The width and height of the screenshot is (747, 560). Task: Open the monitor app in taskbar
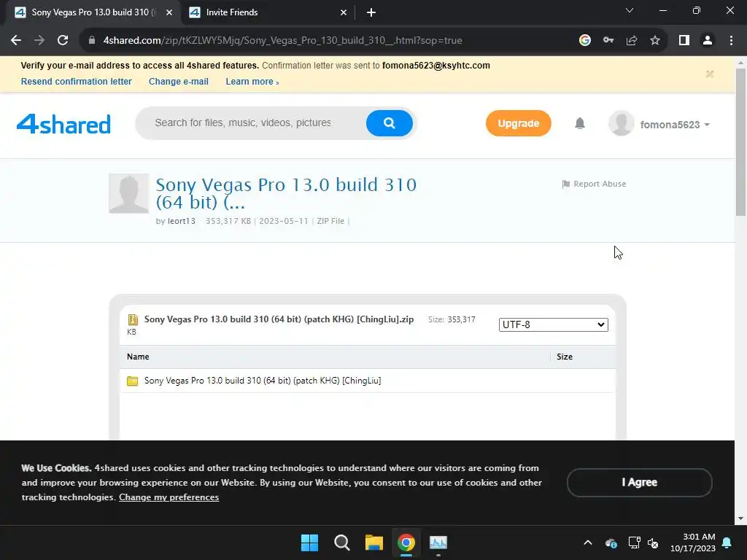(438, 542)
